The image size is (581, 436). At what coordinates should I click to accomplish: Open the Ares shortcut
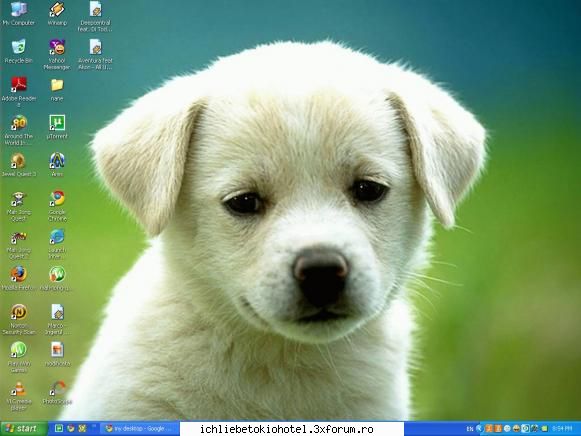pyautogui.click(x=57, y=164)
